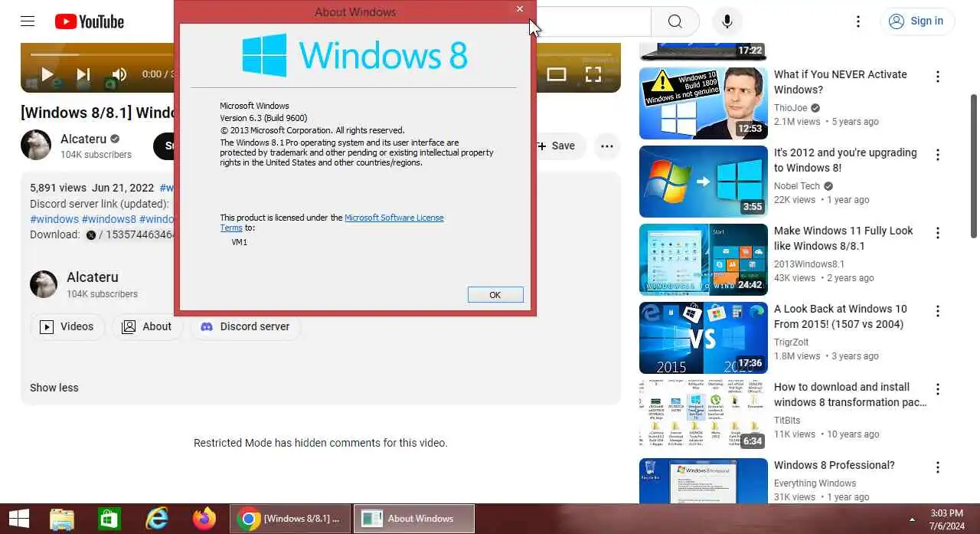
Task: Open the channel About button
Action: click(147, 326)
